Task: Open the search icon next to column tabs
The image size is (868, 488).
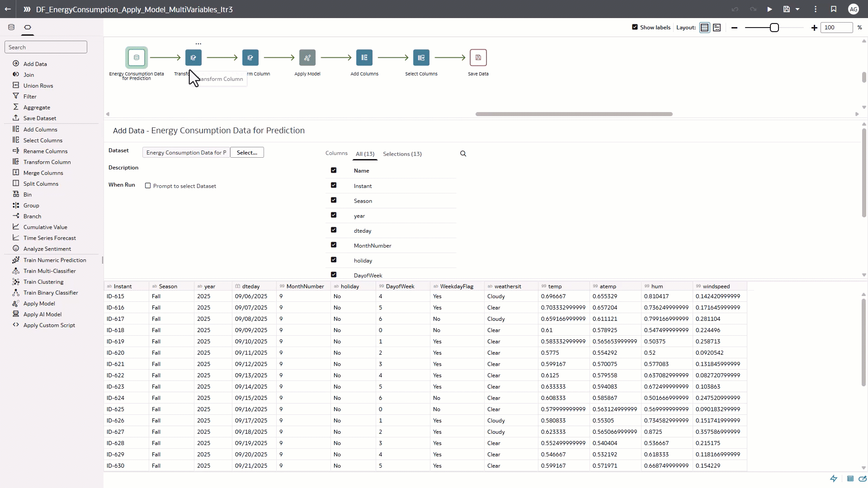Action: click(462, 154)
